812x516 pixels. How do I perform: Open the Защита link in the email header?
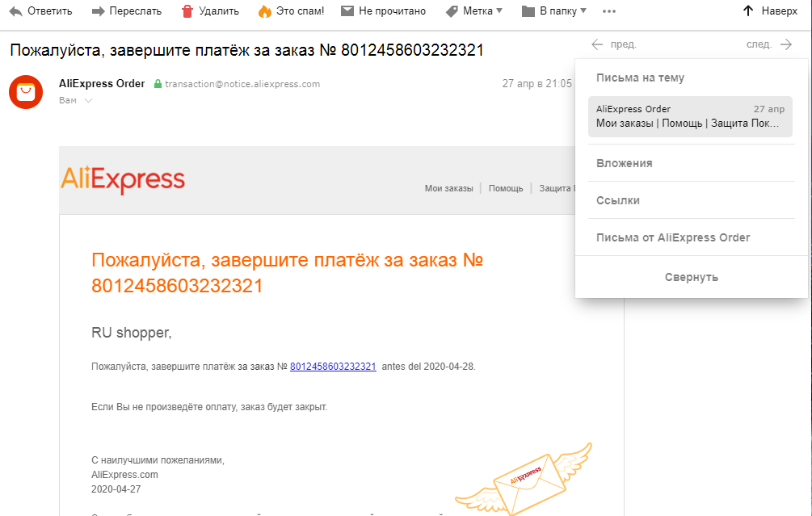coord(557,188)
